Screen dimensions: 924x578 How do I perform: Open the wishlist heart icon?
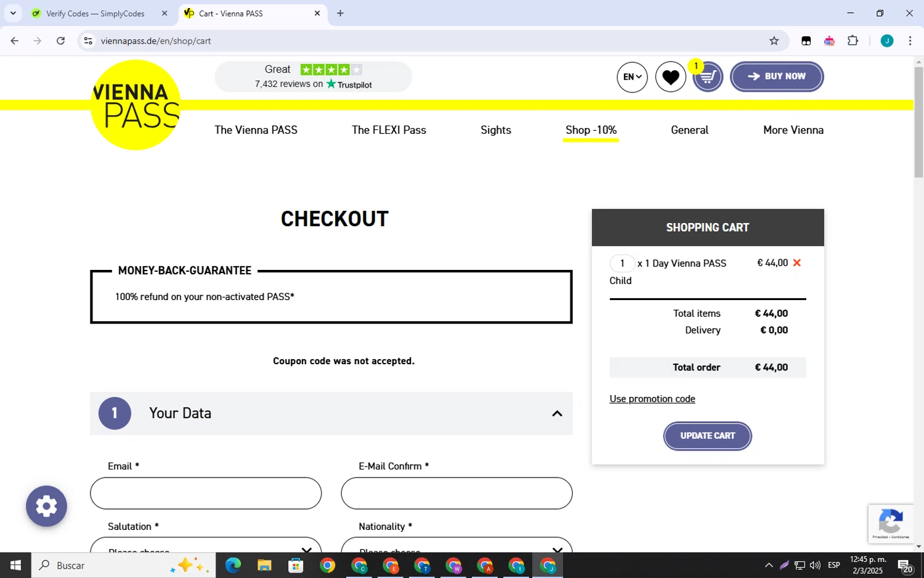pyautogui.click(x=670, y=77)
